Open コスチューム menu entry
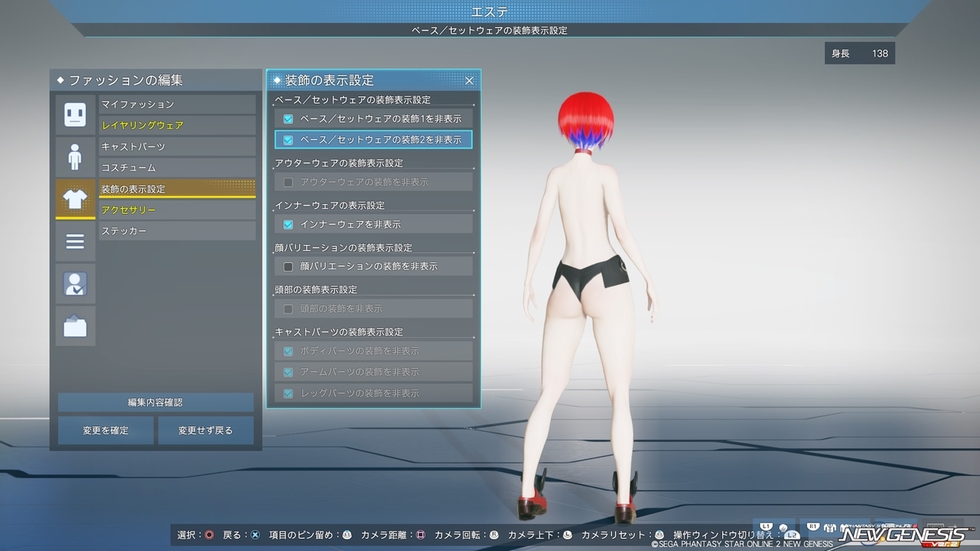 (177, 168)
